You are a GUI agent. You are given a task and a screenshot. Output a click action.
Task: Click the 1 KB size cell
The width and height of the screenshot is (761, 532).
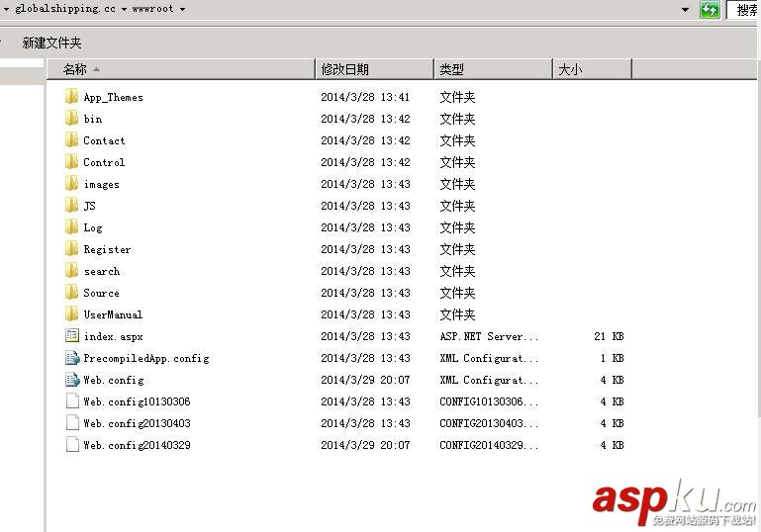tap(612, 358)
